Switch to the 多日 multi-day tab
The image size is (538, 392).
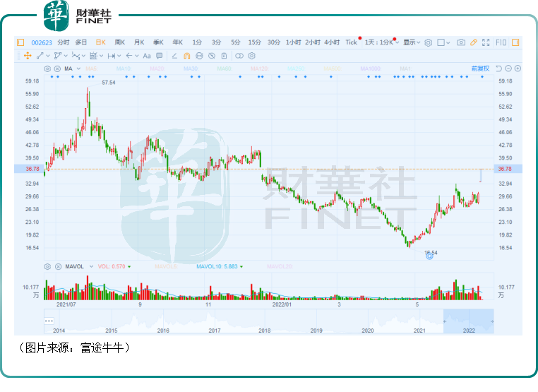[x=81, y=42]
